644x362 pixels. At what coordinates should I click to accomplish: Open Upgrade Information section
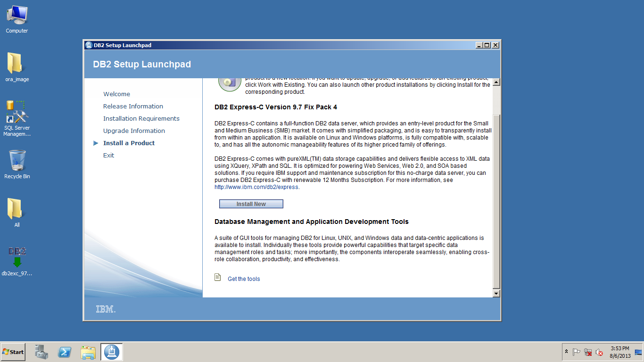pos(134,131)
